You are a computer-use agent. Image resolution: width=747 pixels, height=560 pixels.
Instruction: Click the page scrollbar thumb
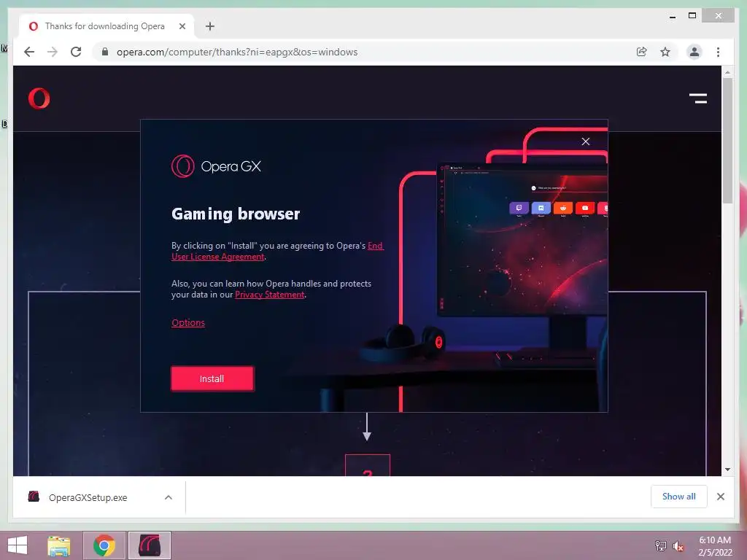click(727, 141)
